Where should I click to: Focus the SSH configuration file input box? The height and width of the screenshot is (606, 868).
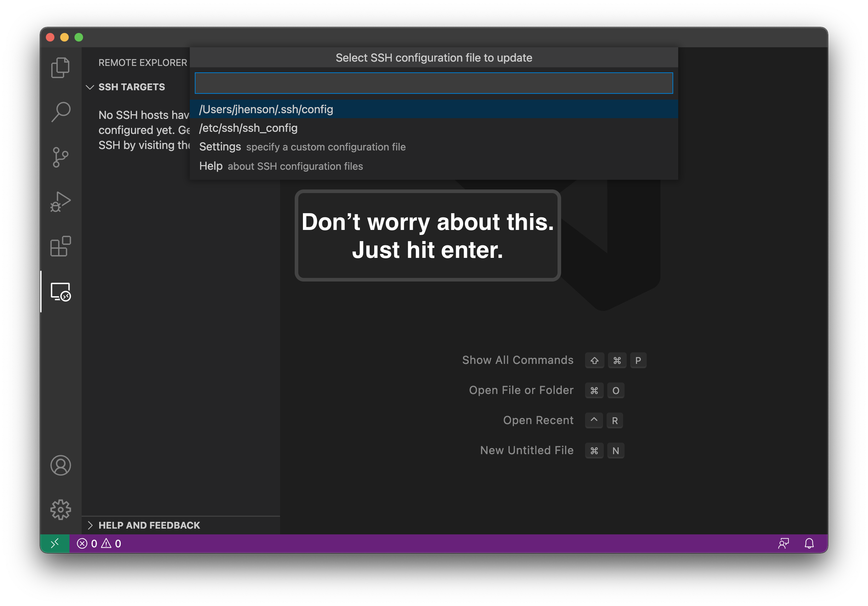pyautogui.click(x=434, y=83)
